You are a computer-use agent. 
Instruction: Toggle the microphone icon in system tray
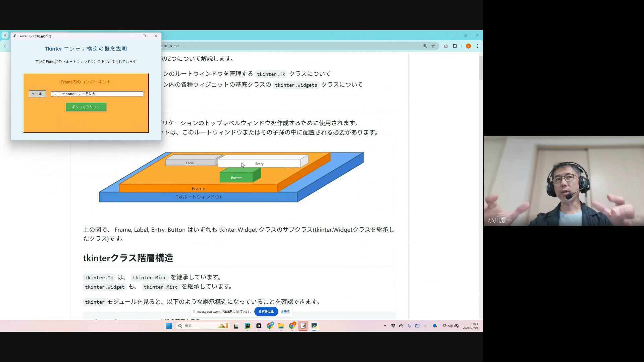[x=409, y=326]
